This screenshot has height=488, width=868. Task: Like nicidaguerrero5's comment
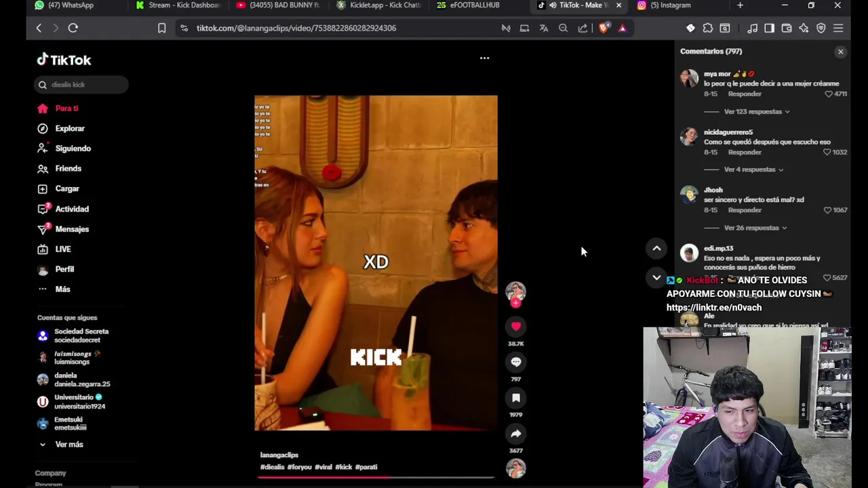coord(827,152)
